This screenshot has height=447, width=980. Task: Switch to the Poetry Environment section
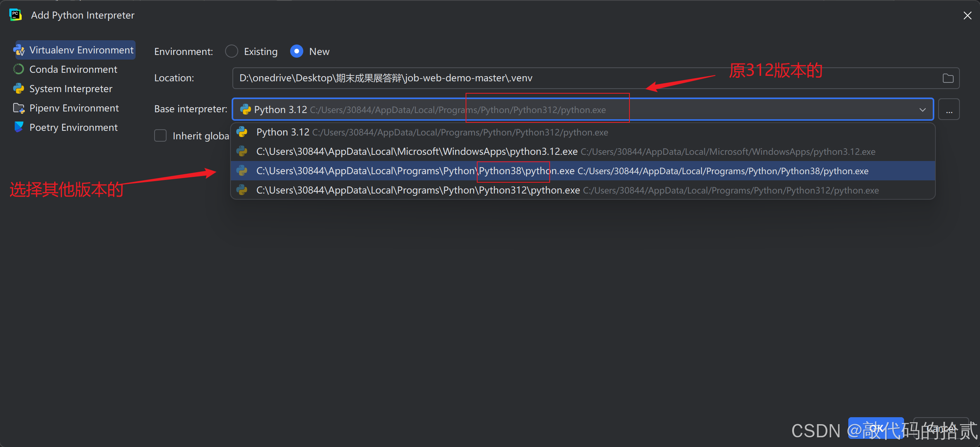[x=73, y=127]
